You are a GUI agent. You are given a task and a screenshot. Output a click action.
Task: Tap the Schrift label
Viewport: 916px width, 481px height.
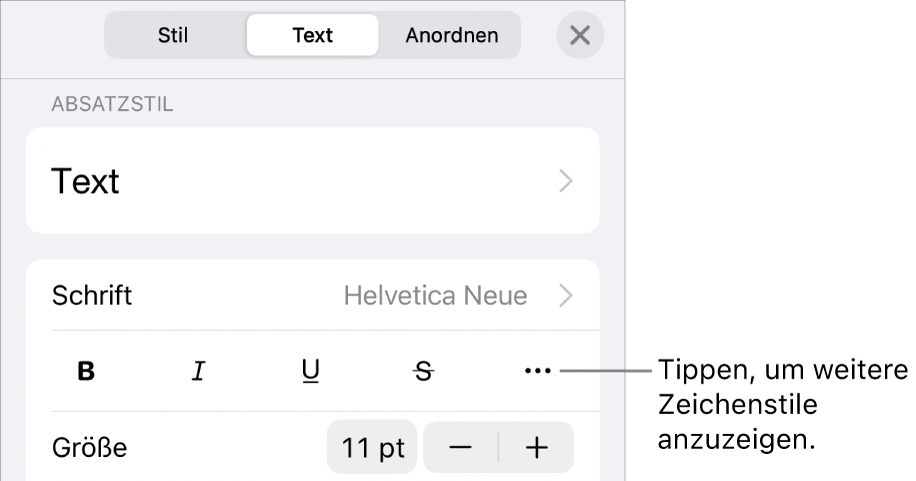coord(92,296)
